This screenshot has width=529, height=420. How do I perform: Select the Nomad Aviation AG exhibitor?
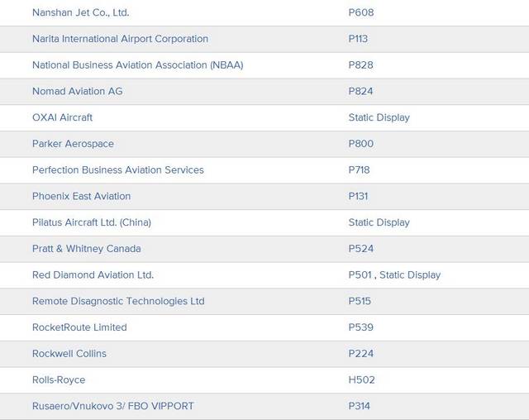tap(77, 91)
